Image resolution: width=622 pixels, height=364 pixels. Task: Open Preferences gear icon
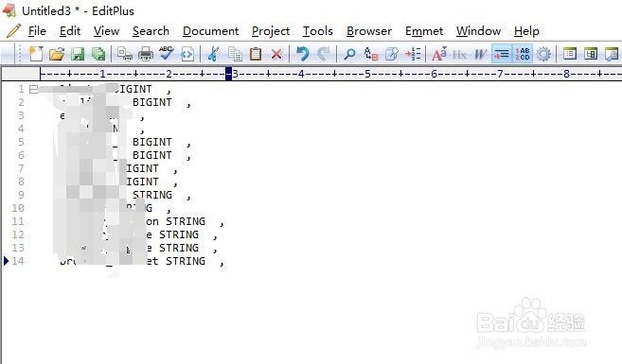coord(543,54)
